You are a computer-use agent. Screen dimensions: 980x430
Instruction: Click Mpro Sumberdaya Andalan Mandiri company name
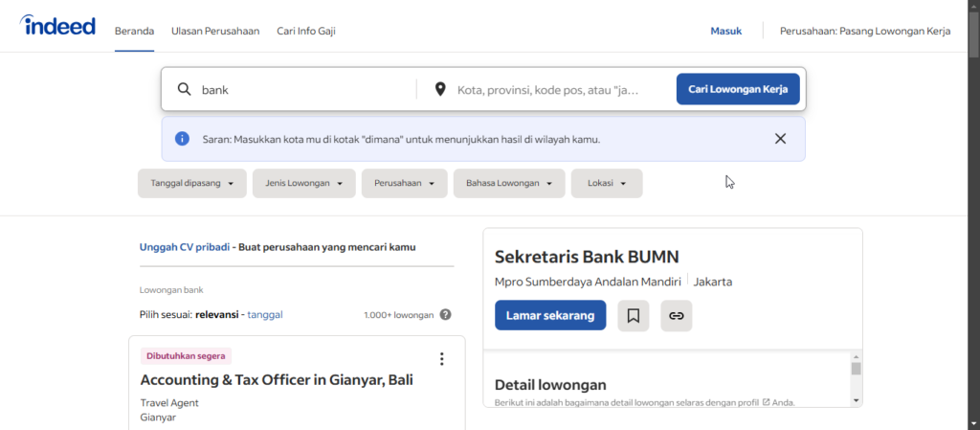coord(588,282)
